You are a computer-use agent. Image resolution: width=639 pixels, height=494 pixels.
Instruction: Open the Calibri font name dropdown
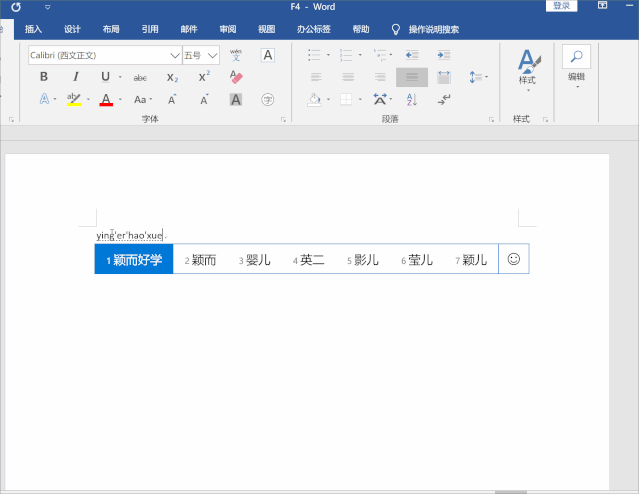pyautogui.click(x=175, y=56)
